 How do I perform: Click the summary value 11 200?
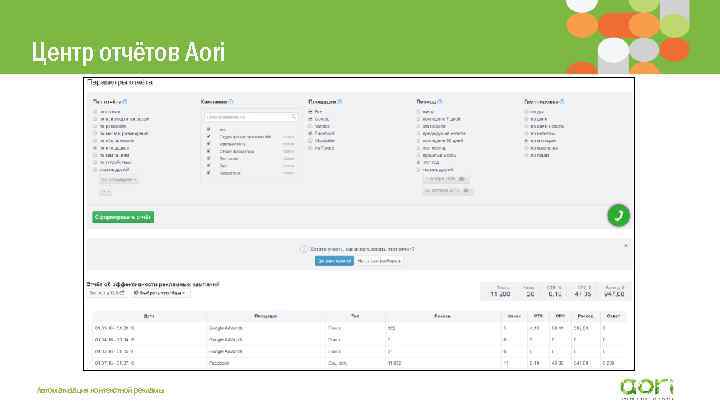coord(500,294)
